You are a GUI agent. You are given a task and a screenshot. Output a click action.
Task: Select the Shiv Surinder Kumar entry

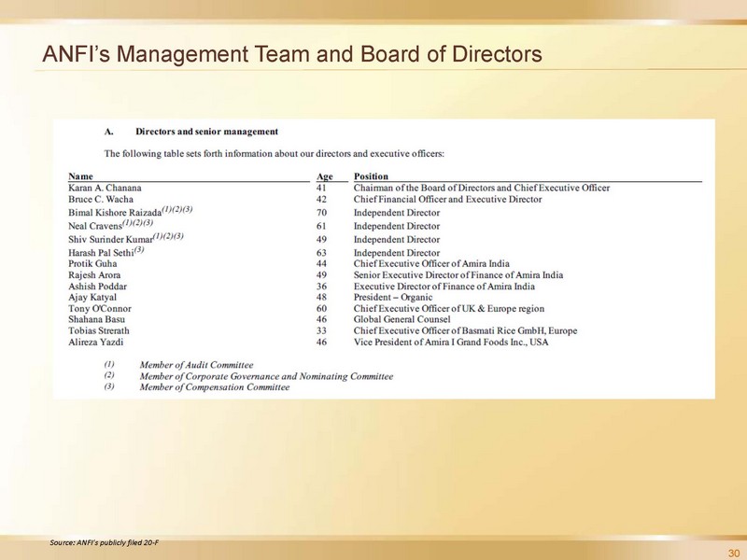click(x=110, y=239)
